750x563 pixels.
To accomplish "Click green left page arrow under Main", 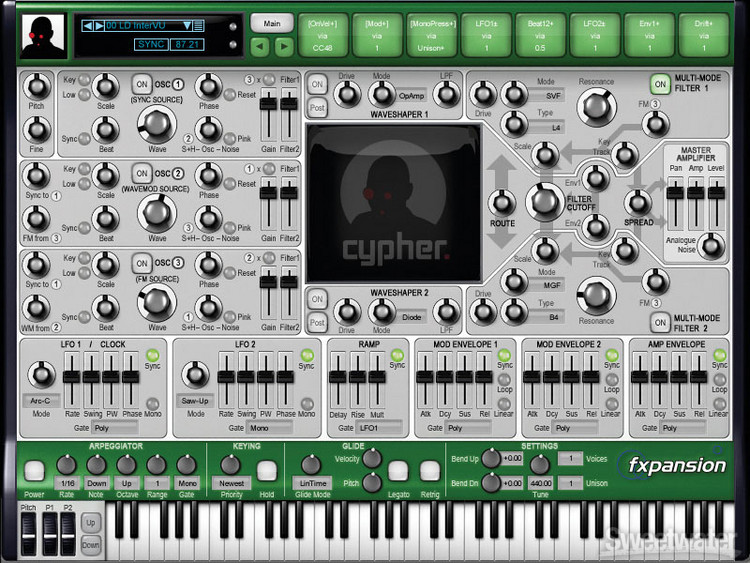I will (260, 47).
